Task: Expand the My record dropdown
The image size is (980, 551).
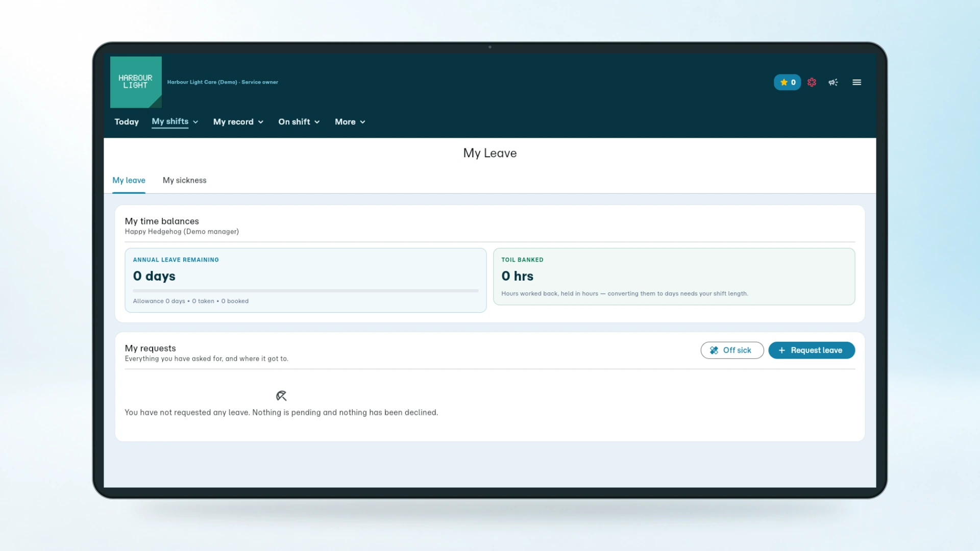Action: point(238,122)
